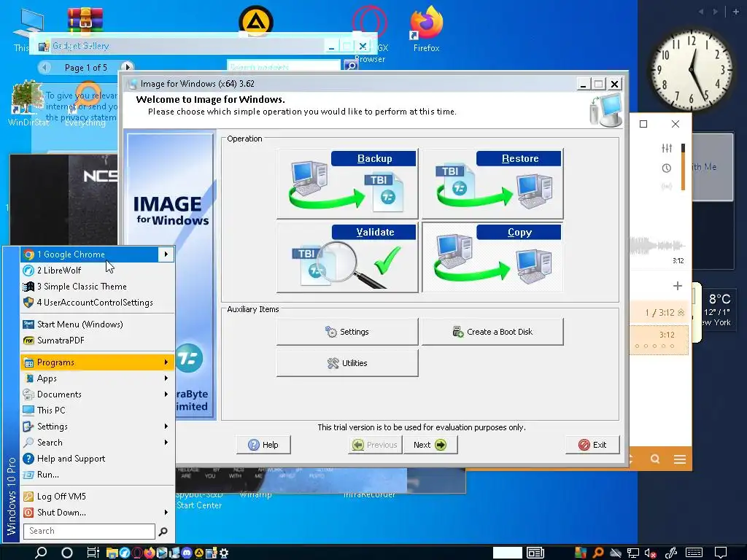Open 2 LibreWolf from start menu
This screenshot has width=747, height=560.
(x=97, y=271)
